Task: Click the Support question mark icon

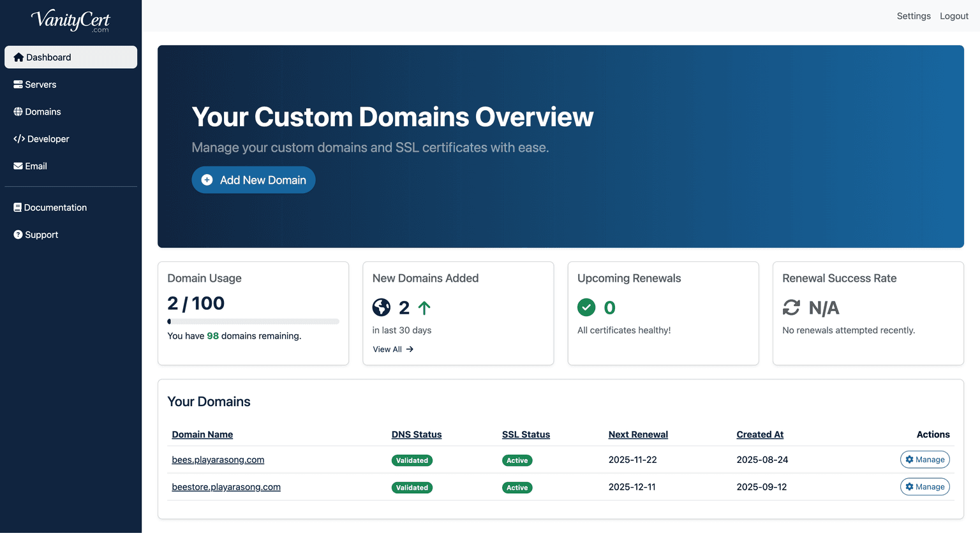Action: click(17, 234)
